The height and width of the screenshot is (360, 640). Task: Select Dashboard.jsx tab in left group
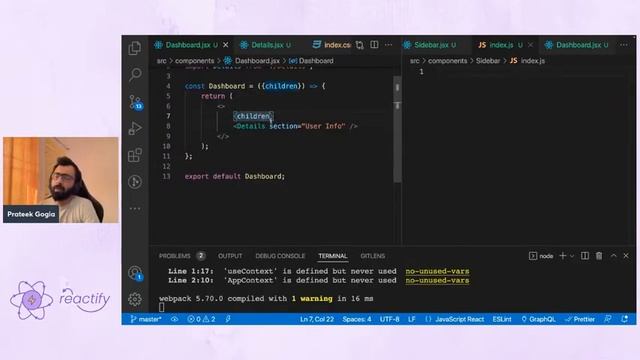click(187, 45)
